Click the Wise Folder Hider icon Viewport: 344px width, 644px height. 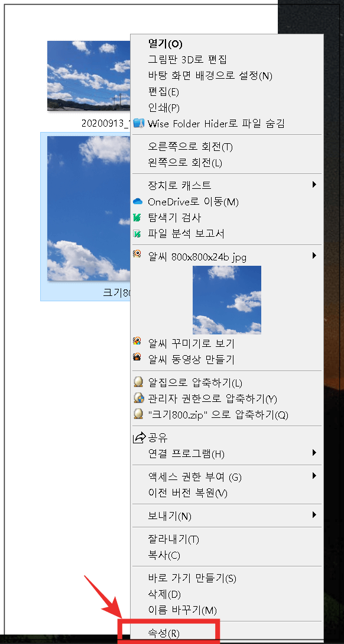138,123
